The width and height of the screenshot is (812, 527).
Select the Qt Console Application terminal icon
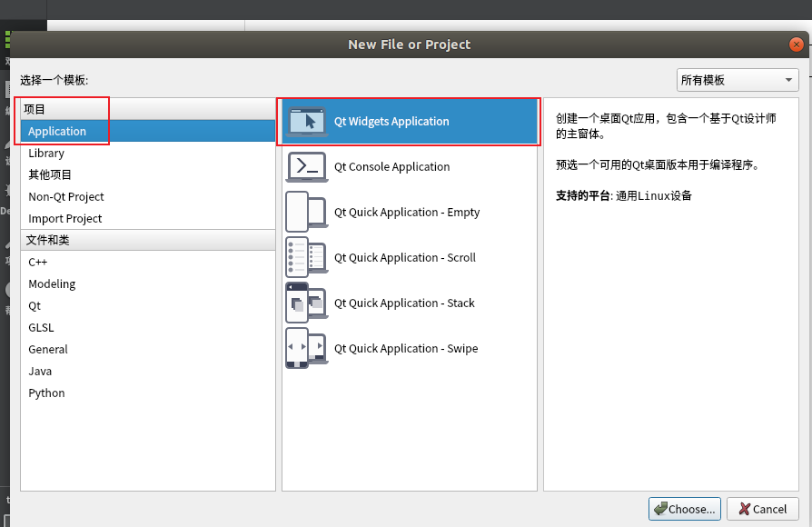[x=307, y=167]
